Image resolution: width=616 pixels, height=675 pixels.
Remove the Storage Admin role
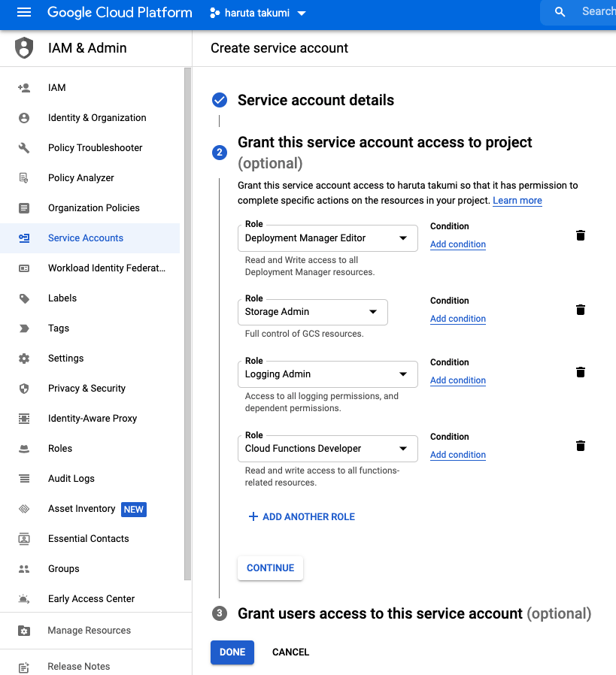[580, 309]
